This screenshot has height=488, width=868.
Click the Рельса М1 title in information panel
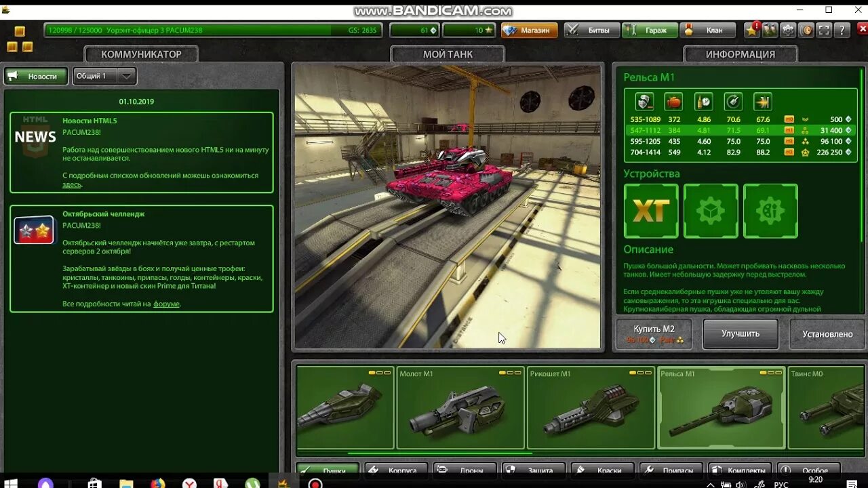click(649, 77)
